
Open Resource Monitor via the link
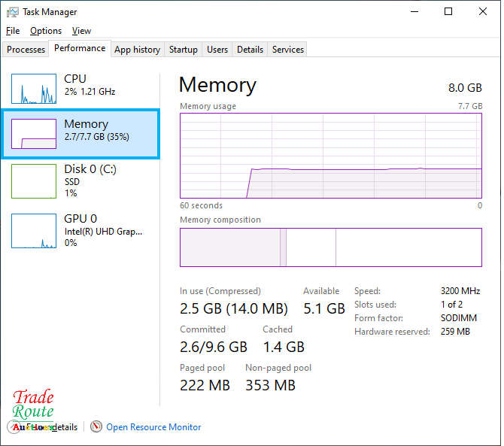pos(153,427)
